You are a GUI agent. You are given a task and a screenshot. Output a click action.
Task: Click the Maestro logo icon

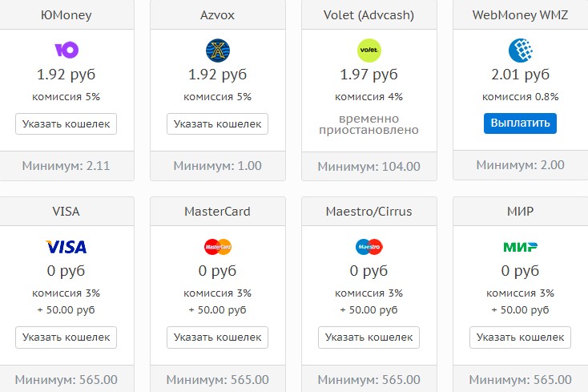[x=369, y=247]
